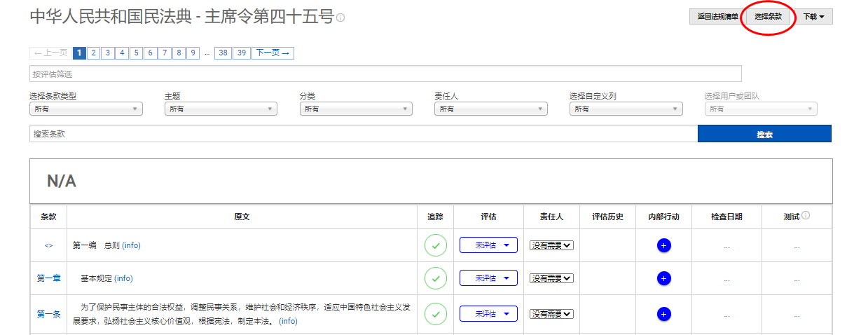The image size is (868, 335).
Task: Click the 返回法规清单 button
Action: coord(717,16)
